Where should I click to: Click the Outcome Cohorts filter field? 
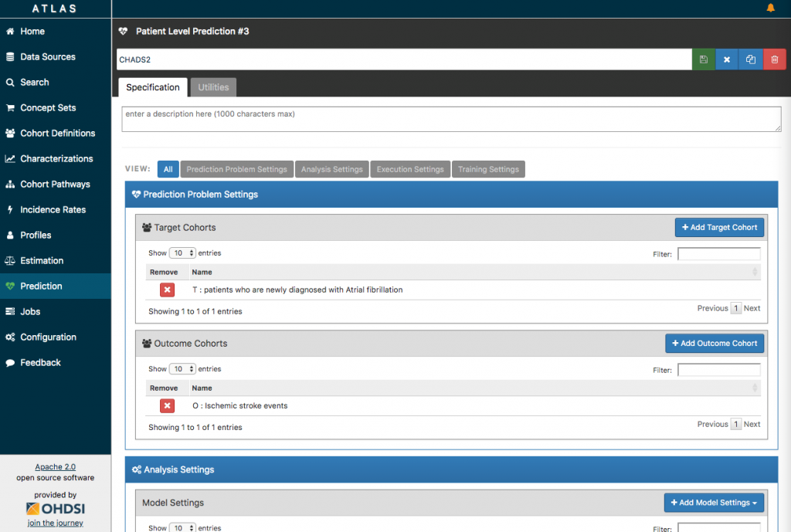(719, 370)
